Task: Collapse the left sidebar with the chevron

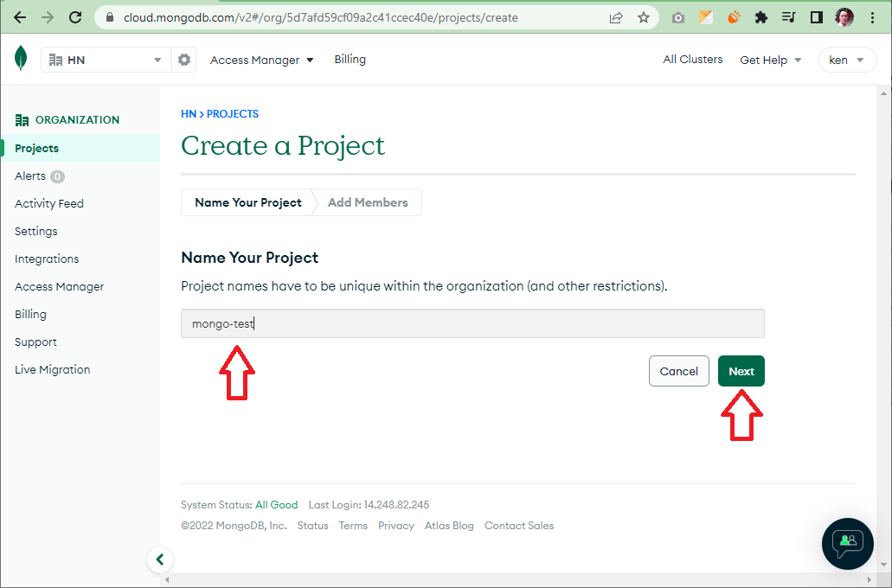Action: [x=160, y=559]
